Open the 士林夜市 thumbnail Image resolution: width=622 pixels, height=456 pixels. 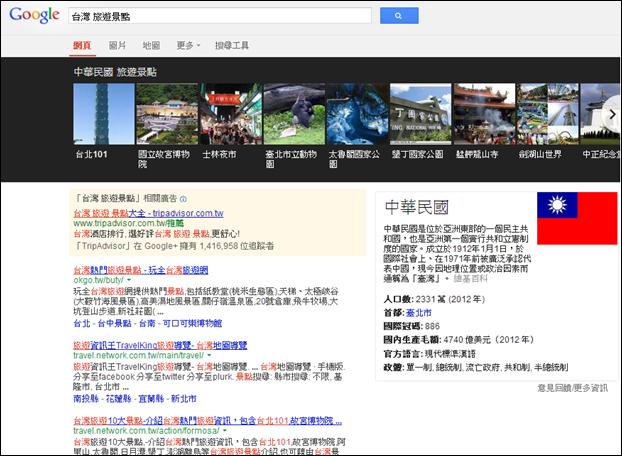(x=230, y=114)
